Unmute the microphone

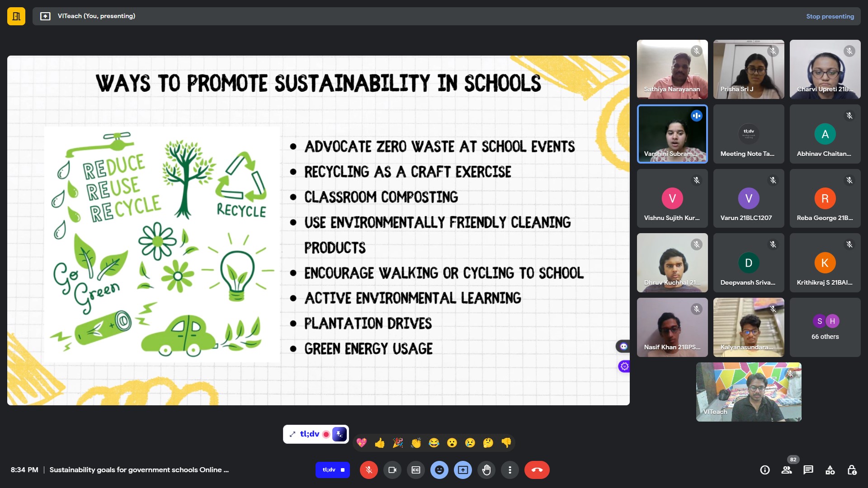click(x=368, y=470)
